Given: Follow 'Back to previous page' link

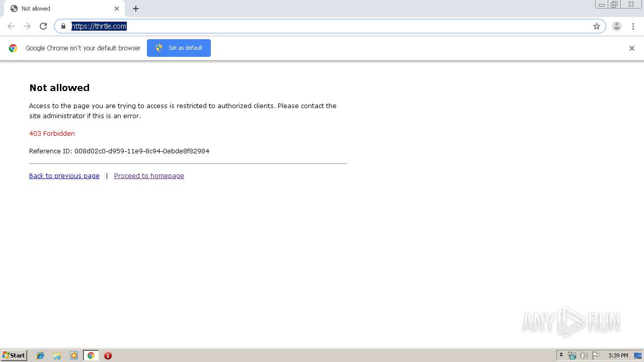Looking at the screenshot, I should [64, 175].
